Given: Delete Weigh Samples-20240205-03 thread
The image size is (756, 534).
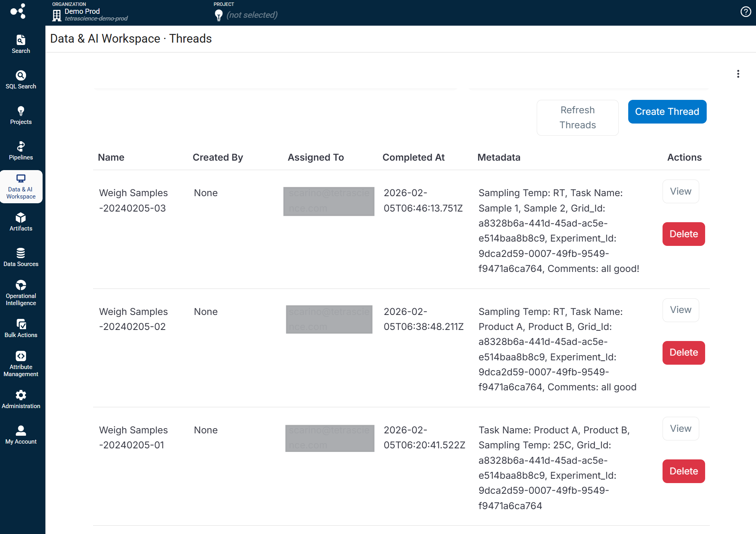Looking at the screenshot, I should 683,234.
